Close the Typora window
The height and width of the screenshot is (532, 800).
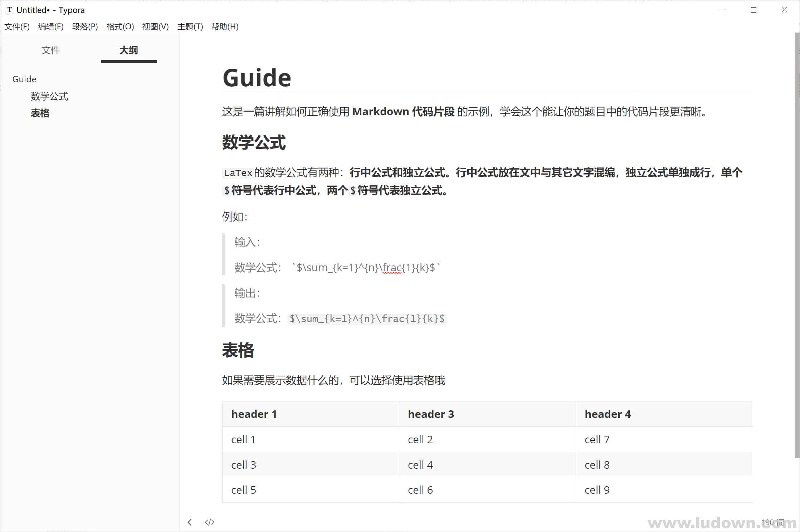[784, 10]
